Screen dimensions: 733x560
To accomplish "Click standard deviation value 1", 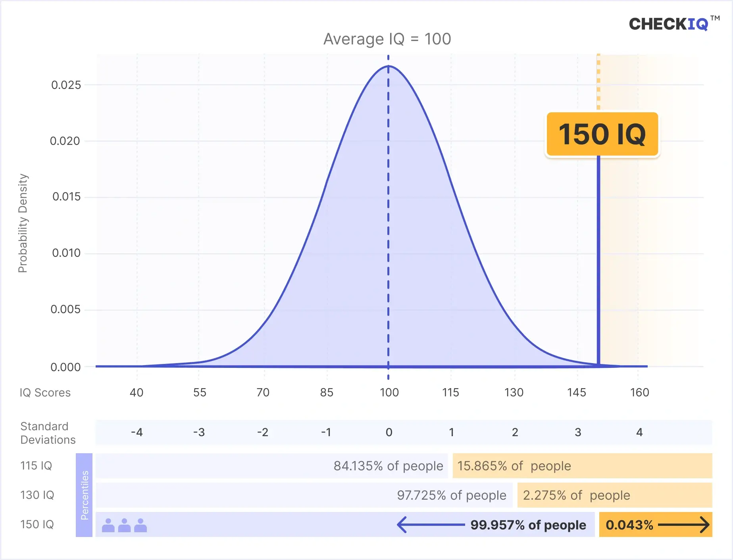I will 452,432.
